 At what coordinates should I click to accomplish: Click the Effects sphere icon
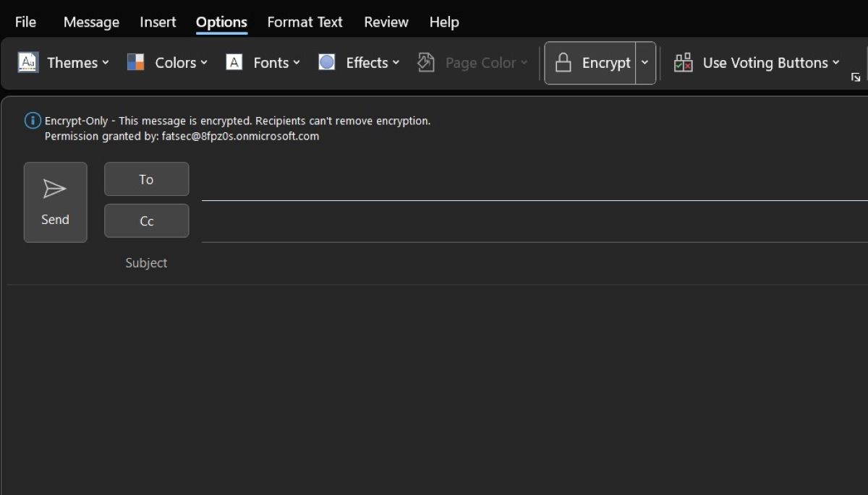(x=326, y=62)
